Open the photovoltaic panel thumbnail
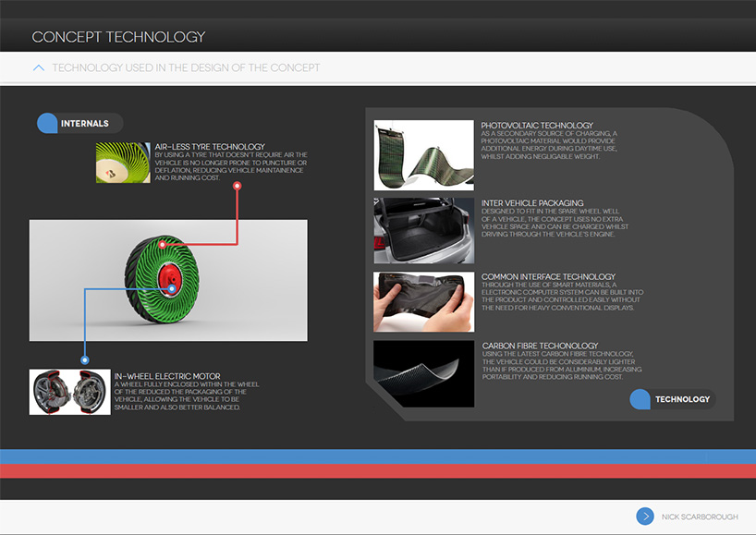Image resolution: width=756 pixels, height=535 pixels. [423, 153]
